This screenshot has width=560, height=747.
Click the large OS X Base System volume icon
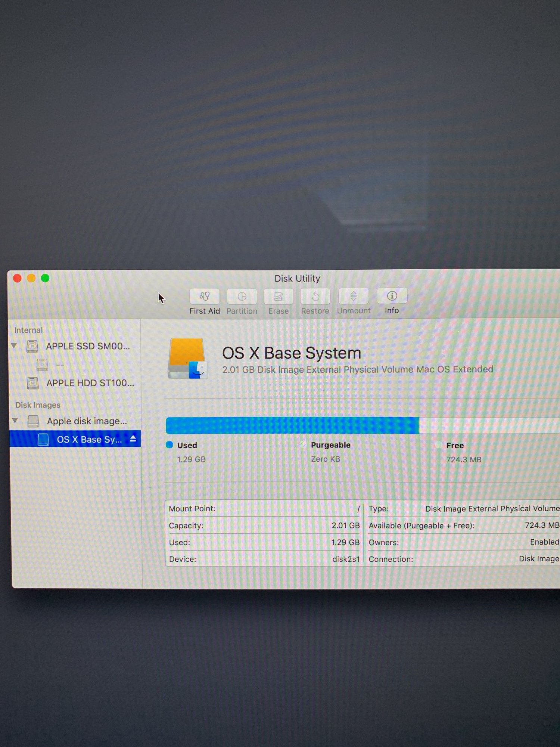187,359
